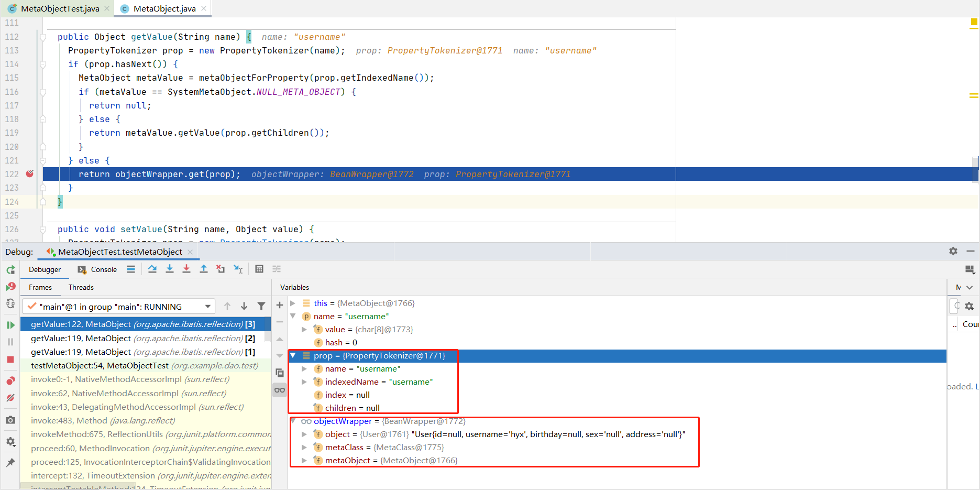Close the MetaObjectTest.testMetaObject debug tab
The image size is (980, 490).
[x=190, y=252]
